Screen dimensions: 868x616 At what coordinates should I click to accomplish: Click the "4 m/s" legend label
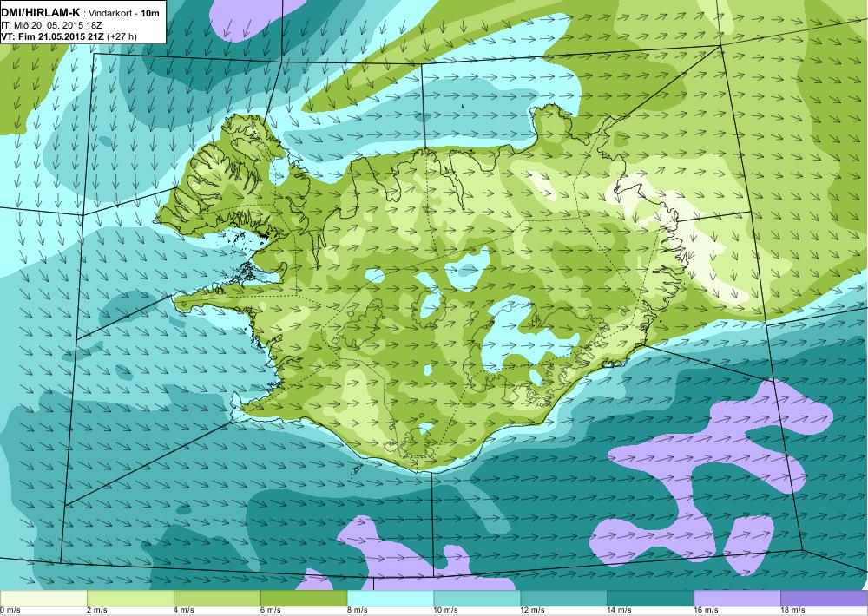coord(184,611)
